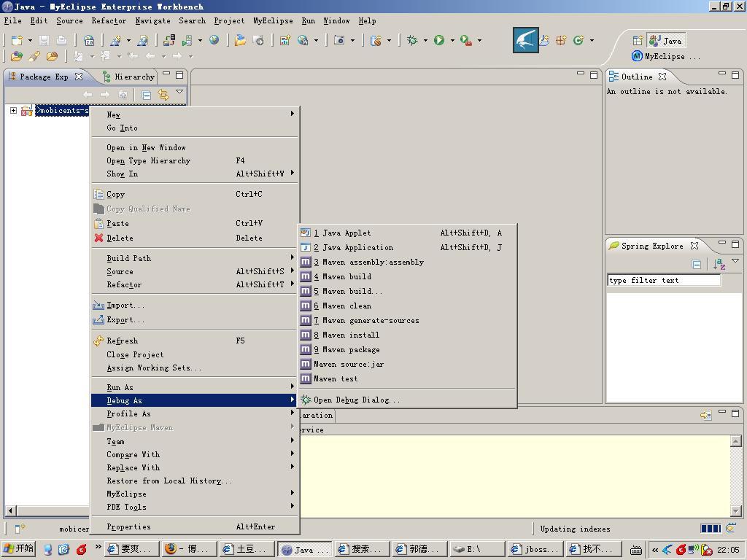
Task: Click the Save disk toolbar icon
Action: [44, 41]
